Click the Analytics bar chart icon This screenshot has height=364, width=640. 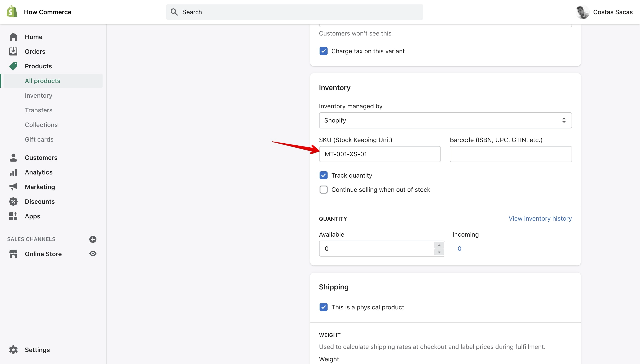pos(13,172)
